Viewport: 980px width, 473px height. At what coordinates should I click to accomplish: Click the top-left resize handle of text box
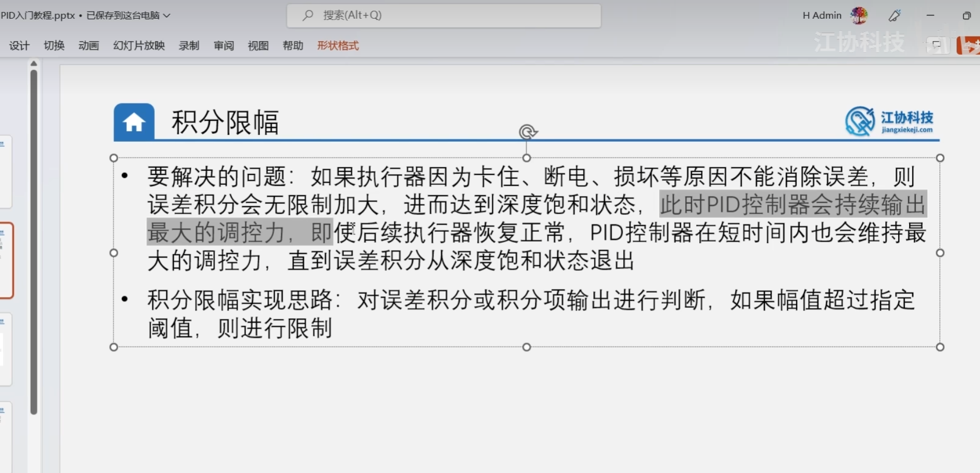(114, 158)
